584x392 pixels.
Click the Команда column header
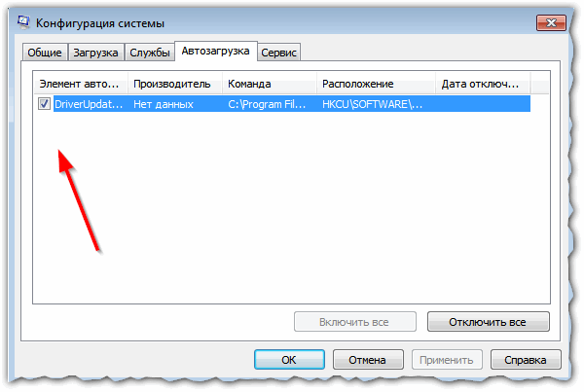tap(270, 84)
